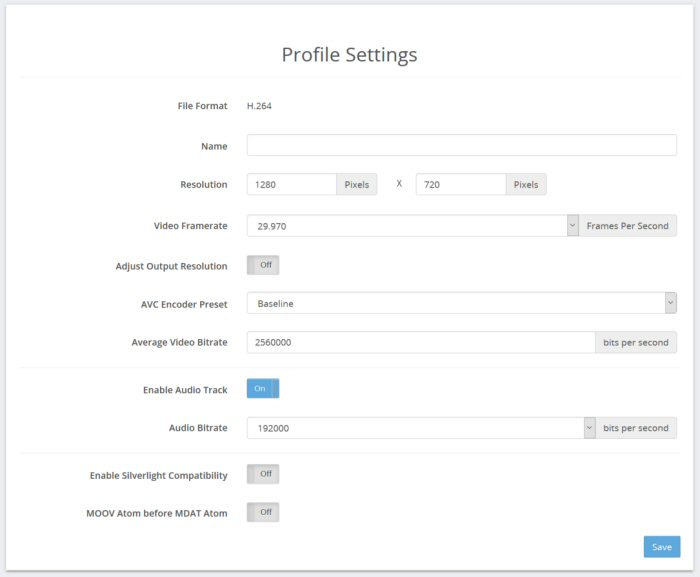Click the Resolution label

coord(204,184)
